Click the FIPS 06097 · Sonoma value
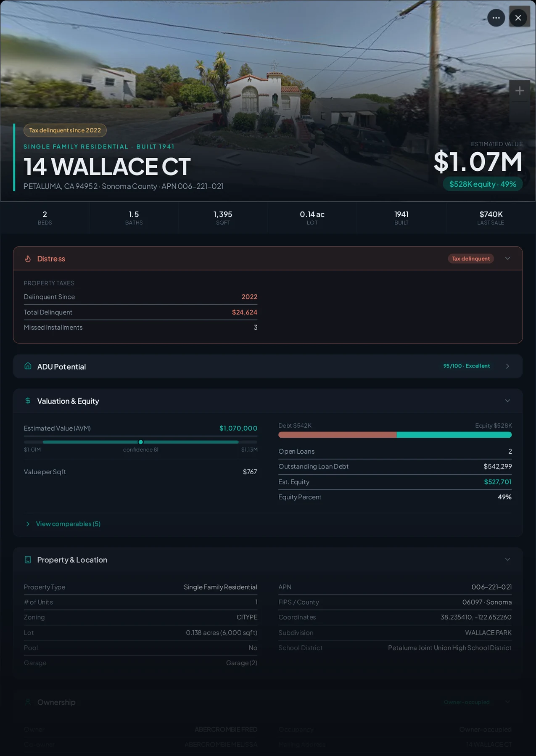Image resolution: width=536 pixels, height=756 pixels. (x=487, y=602)
